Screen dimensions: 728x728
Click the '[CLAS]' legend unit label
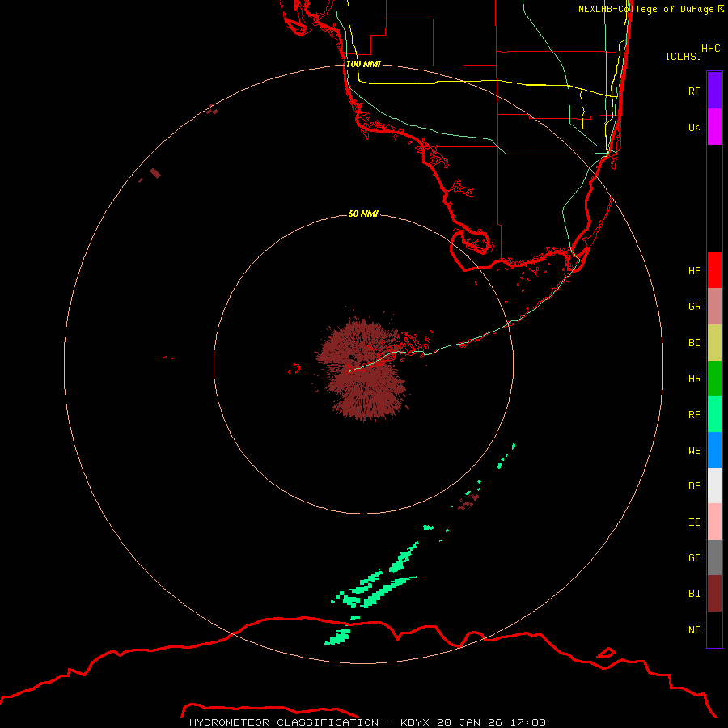[684, 56]
